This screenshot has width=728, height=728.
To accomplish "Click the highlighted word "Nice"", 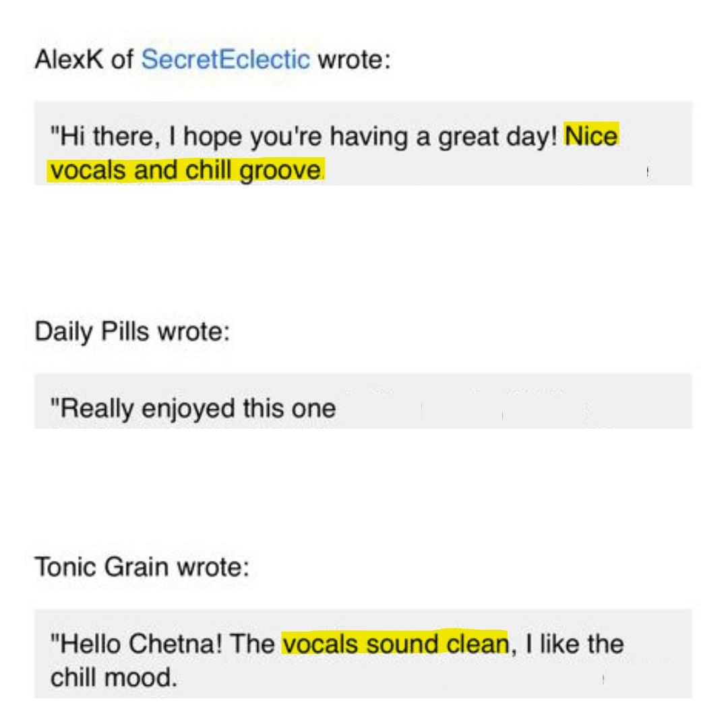I will tap(591, 135).
